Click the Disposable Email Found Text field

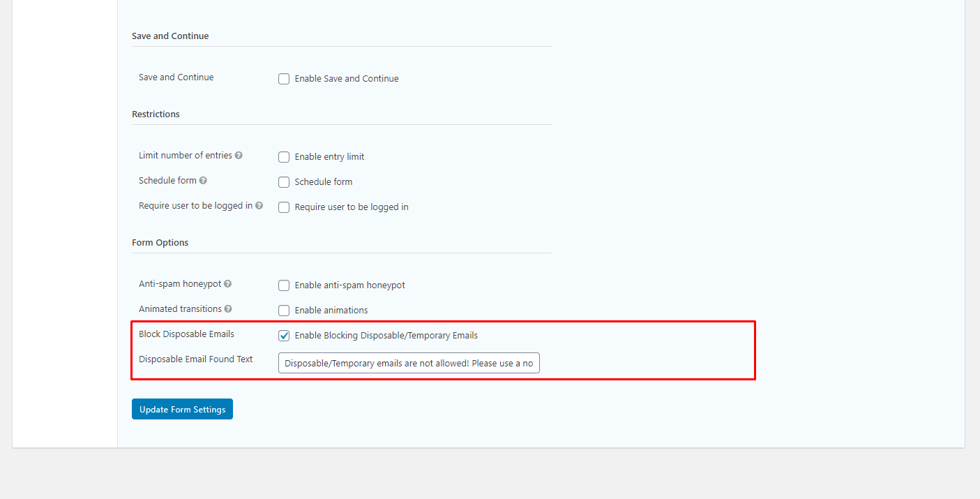(409, 363)
